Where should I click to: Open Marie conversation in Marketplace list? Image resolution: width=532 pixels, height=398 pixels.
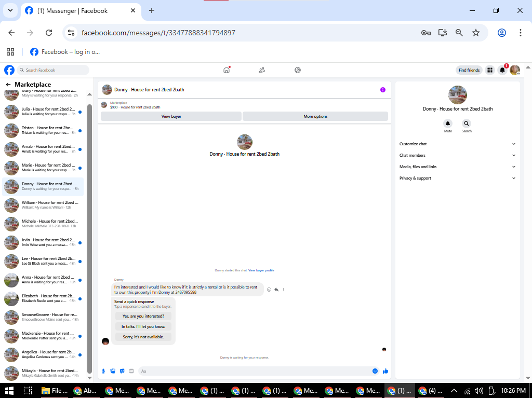43,168
